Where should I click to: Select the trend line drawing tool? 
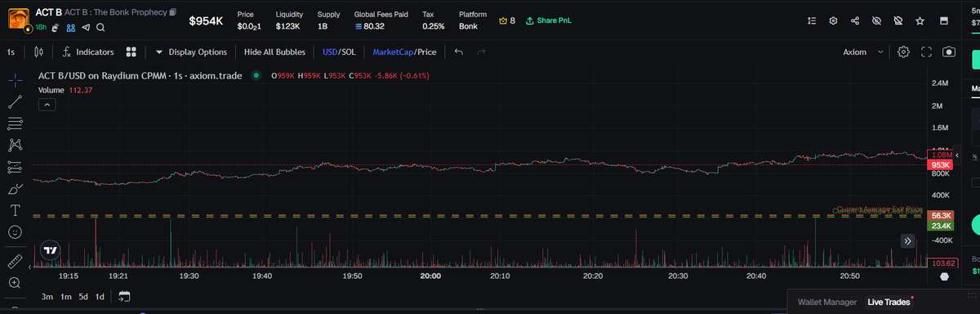[x=15, y=102]
